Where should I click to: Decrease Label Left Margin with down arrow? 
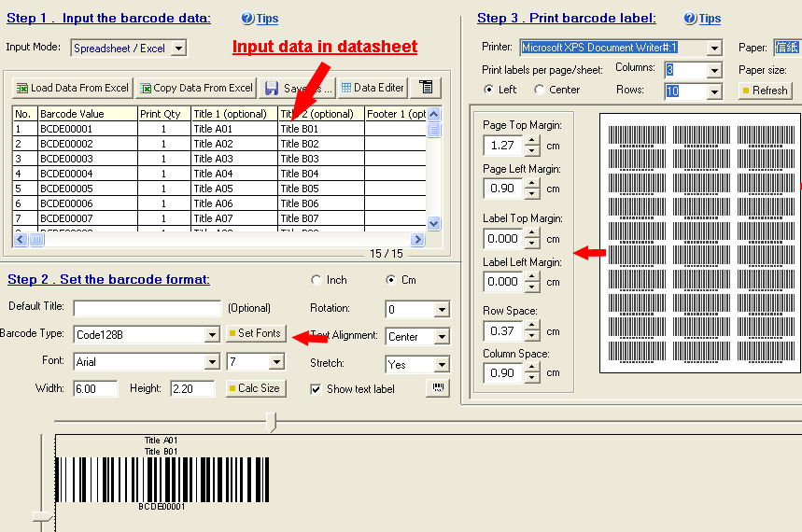click(x=532, y=287)
